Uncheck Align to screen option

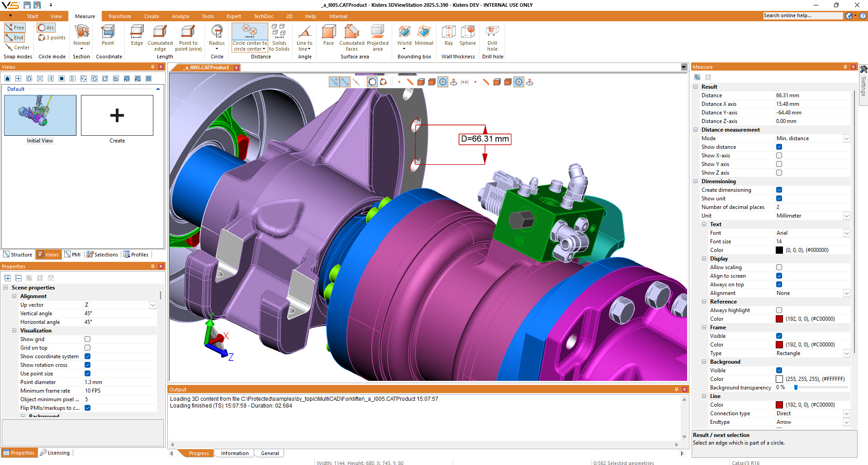779,276
